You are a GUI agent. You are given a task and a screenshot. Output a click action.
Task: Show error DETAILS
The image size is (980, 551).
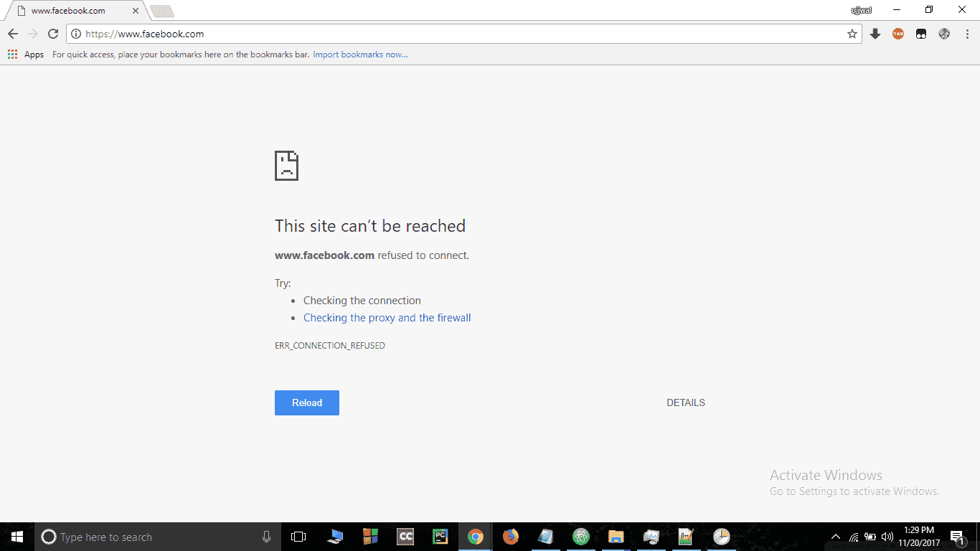(686, 402)
